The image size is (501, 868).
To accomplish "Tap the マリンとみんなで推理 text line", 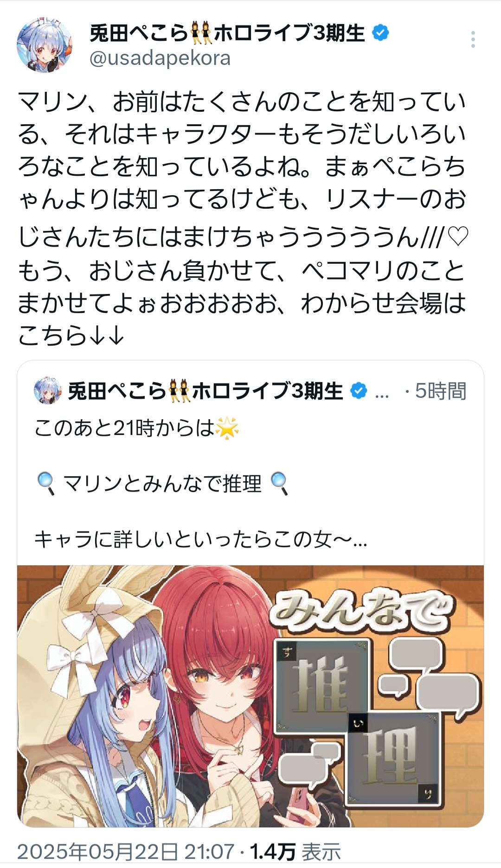I will pyautogui.click(x=162, y=484).
